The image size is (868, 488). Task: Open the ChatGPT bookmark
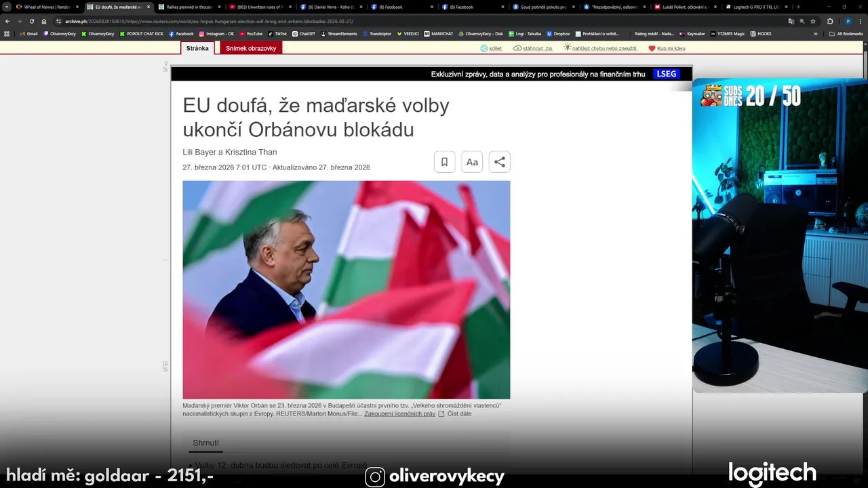pos(304,33)
